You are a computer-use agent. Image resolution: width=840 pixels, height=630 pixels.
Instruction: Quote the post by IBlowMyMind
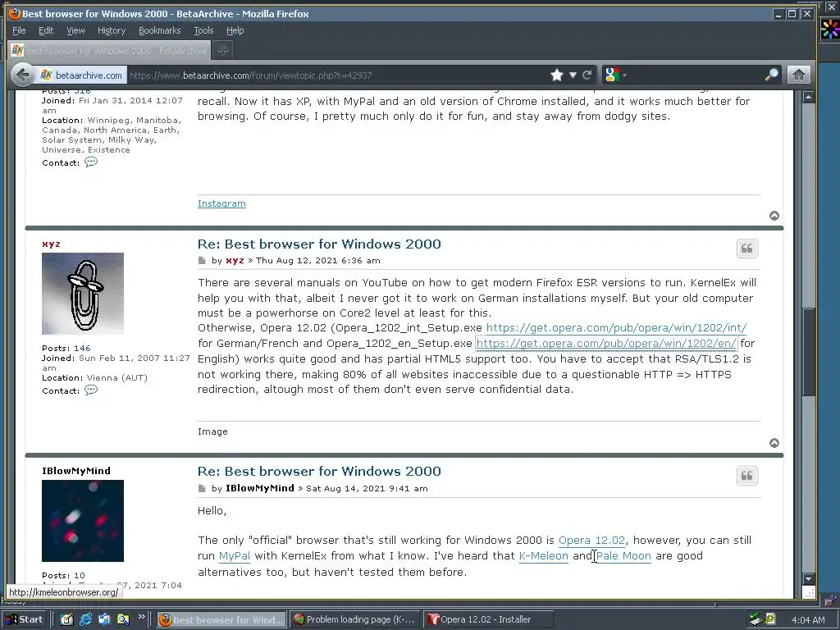[746, 476]
